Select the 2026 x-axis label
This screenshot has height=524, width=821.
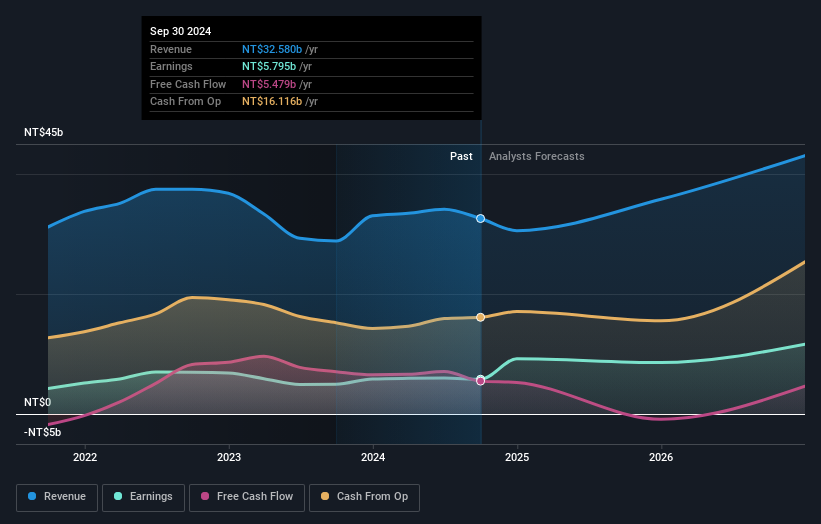point(661,457)
